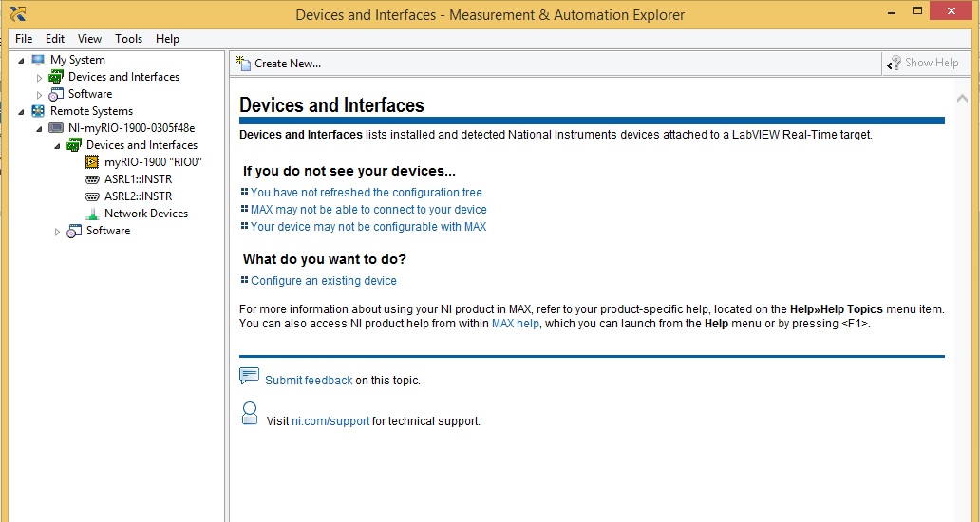Click the Create New... button
Viewport: 980px width, 522px height.
[x=279, y=63]
